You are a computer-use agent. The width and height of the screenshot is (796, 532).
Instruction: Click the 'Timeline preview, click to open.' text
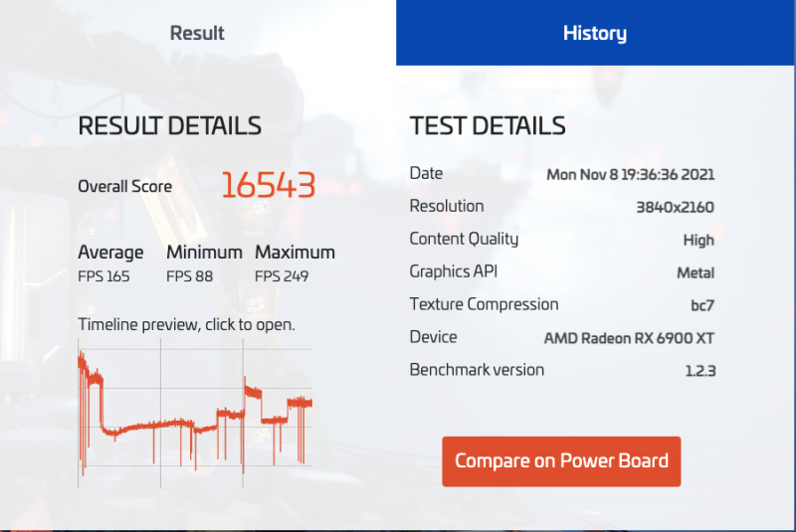(186, 324)
